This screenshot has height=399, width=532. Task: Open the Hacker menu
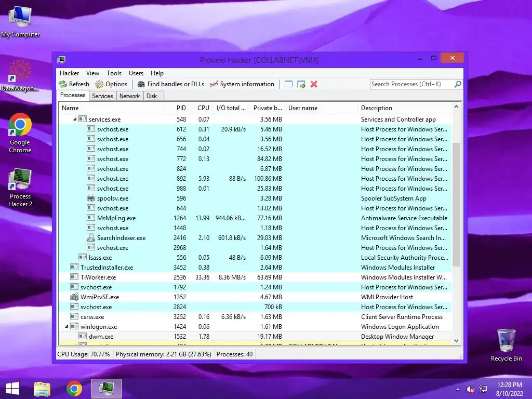[x=69, y=73]
